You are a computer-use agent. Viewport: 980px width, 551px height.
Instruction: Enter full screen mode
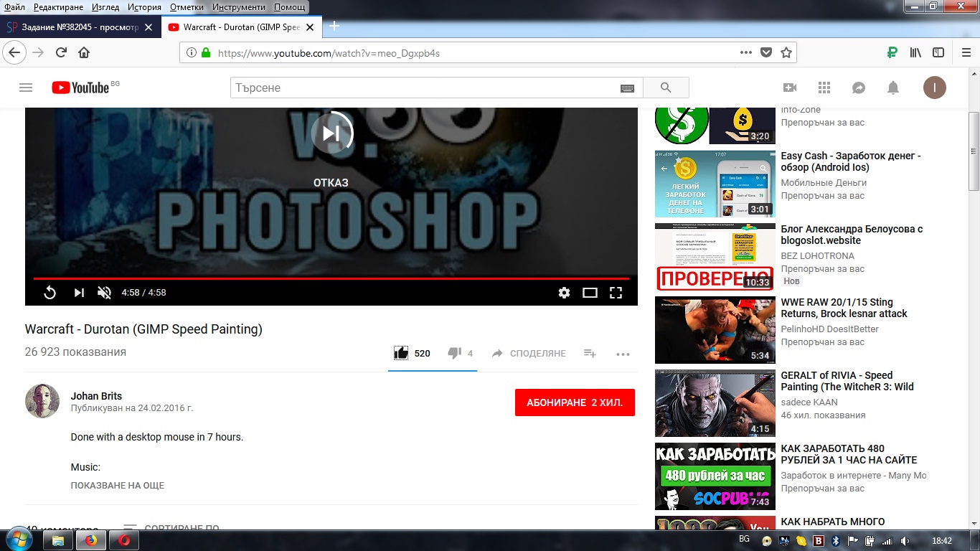pos(616,293)
